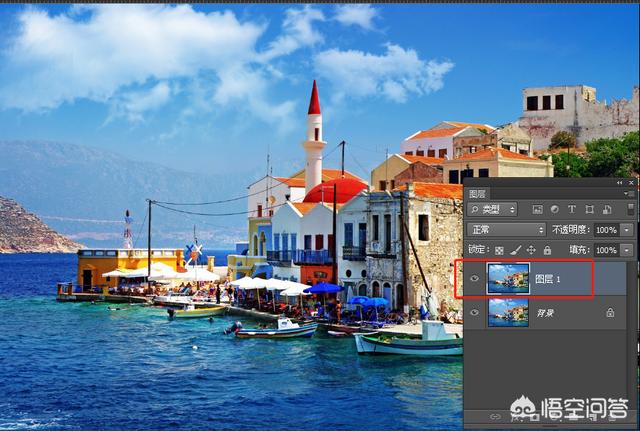Open the 不透明度 opacity slider arrow

pos(627,230)
